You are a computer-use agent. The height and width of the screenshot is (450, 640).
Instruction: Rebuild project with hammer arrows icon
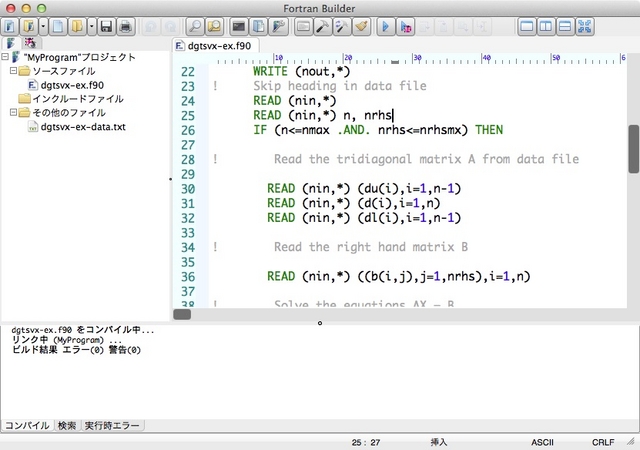(342, 27)
